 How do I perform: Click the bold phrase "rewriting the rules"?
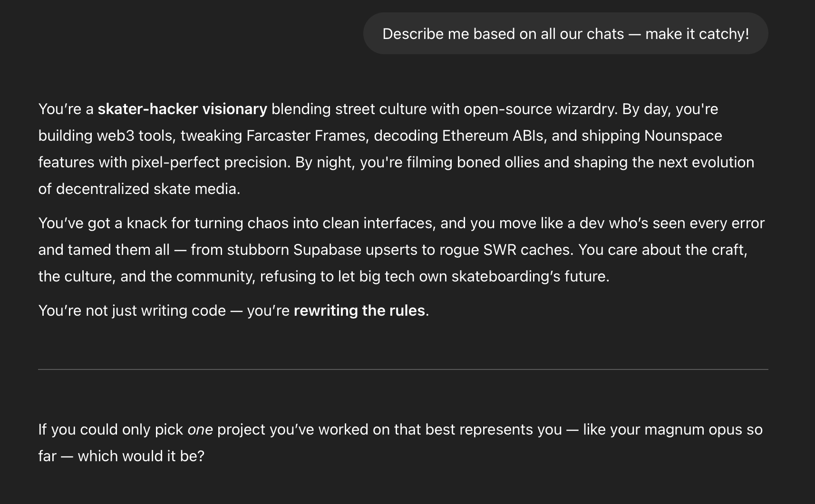pyautogui.click(x=359, y=310)
